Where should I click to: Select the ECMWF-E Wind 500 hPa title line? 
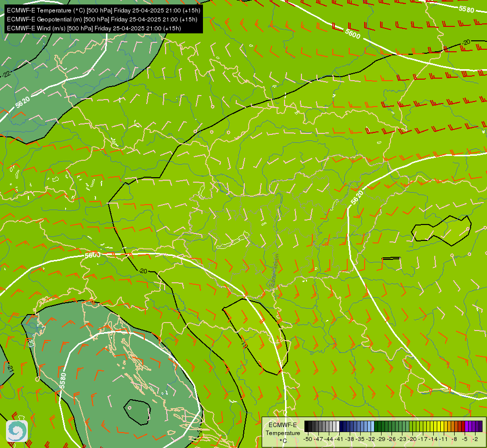tap(94, 28)
